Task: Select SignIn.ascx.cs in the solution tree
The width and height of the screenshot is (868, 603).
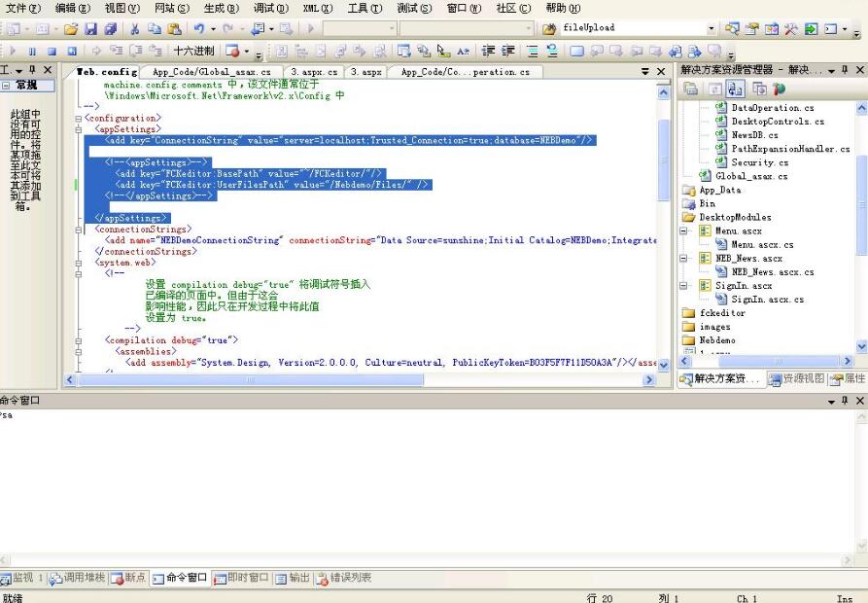Action: pos(767,300)
